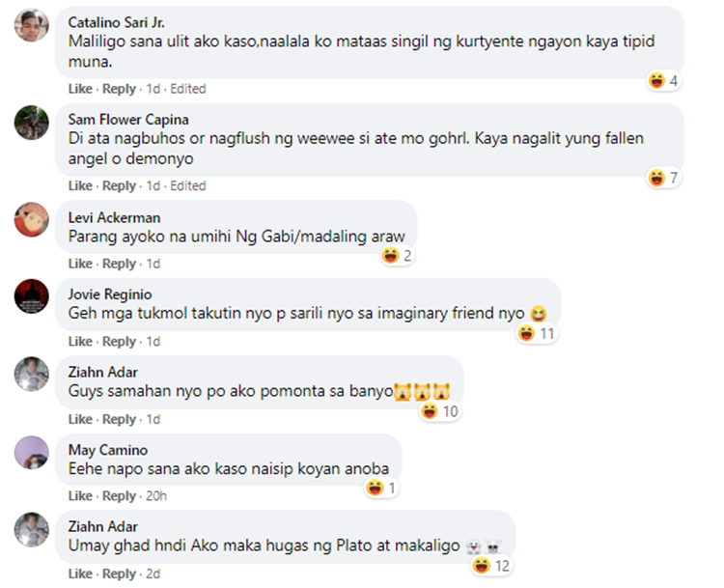The image size is (724, 588).
Task: Open Levi Ackerman's profile name link
Action: pyautogui.click(x=115, y=217)
